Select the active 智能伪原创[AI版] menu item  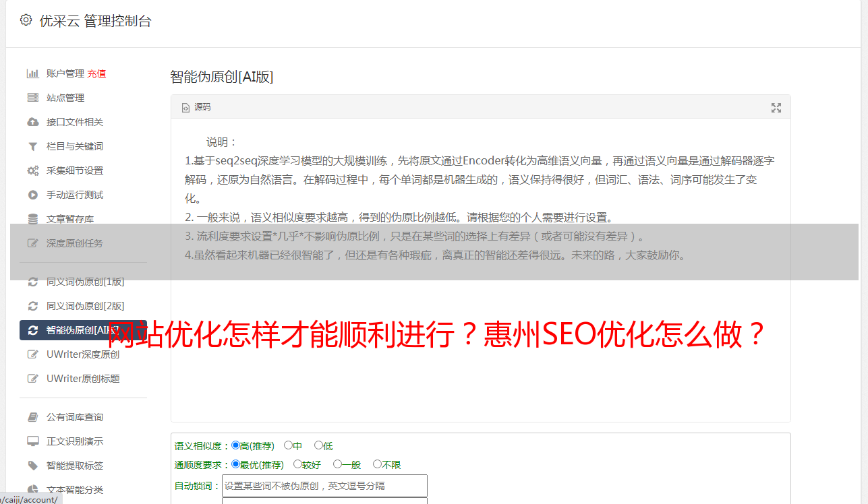point(83,330)
